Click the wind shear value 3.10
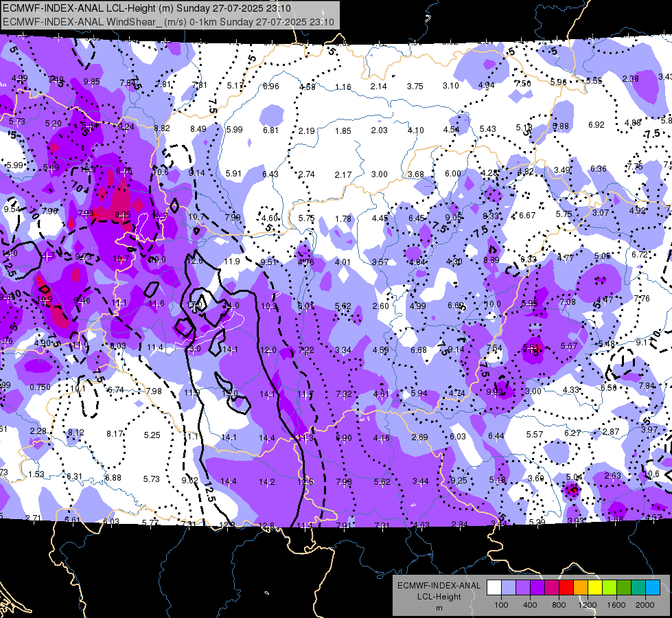The width and height of the screenshot is (672, 618). tap(451, 86)
